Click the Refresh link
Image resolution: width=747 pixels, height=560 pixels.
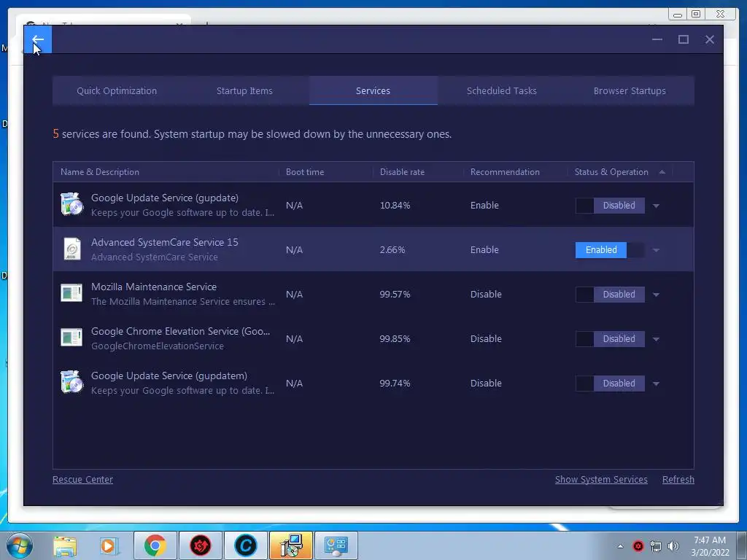pos(678,480)
